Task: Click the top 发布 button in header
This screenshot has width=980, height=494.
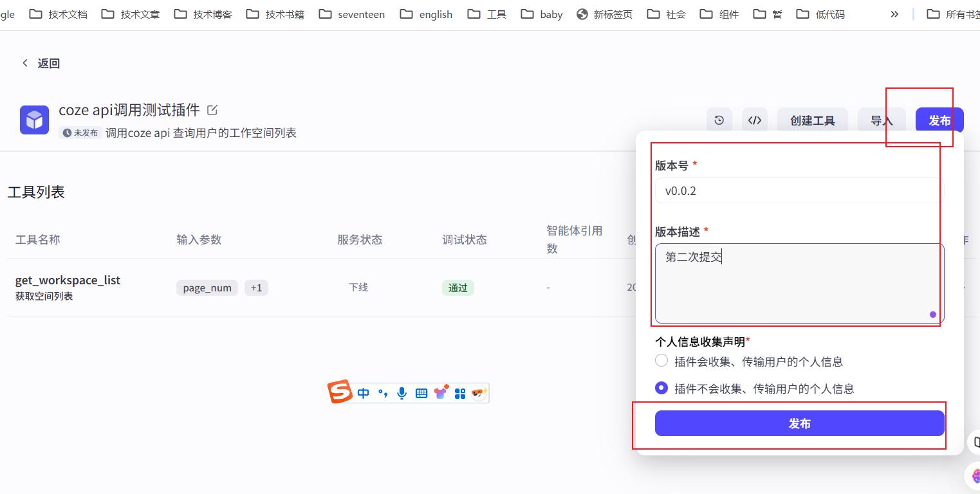Action: pyautogui.click(x=939, y=120)
